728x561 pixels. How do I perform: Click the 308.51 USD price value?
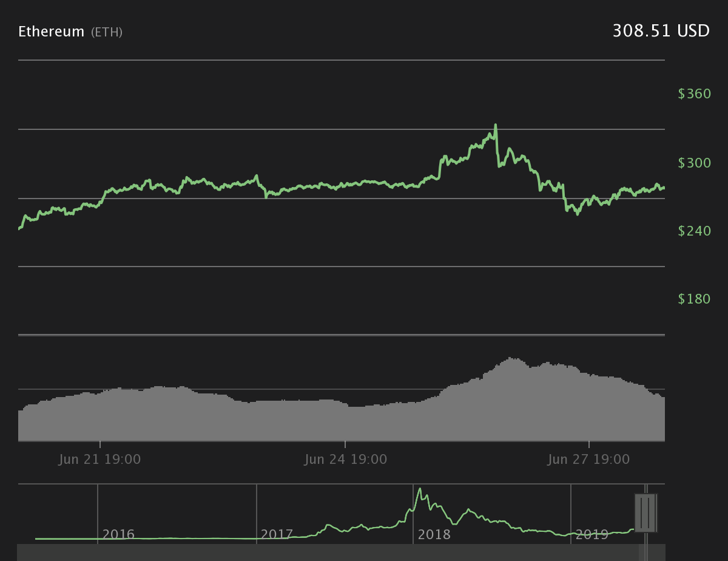pyautogui.click(x=661, y=31)
